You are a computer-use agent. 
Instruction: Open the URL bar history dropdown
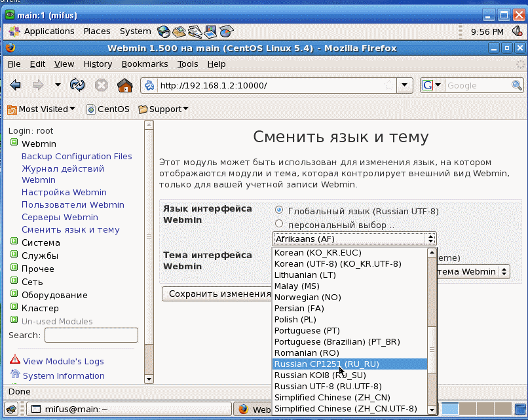405,85
